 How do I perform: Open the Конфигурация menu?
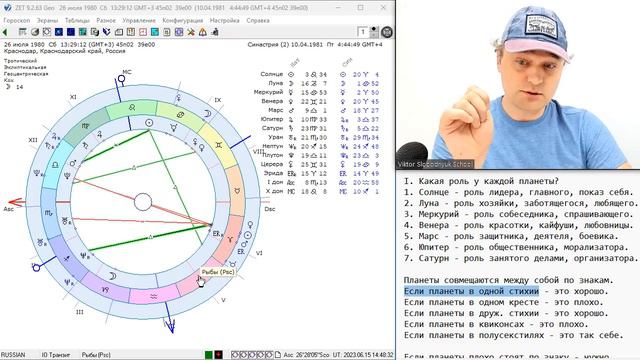tap(182, 20)
